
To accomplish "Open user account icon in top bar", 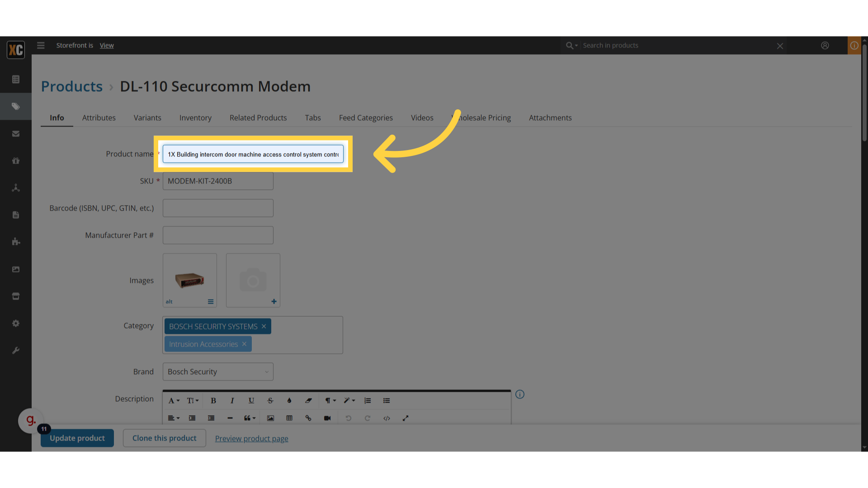I will click(x=825, y=46).
